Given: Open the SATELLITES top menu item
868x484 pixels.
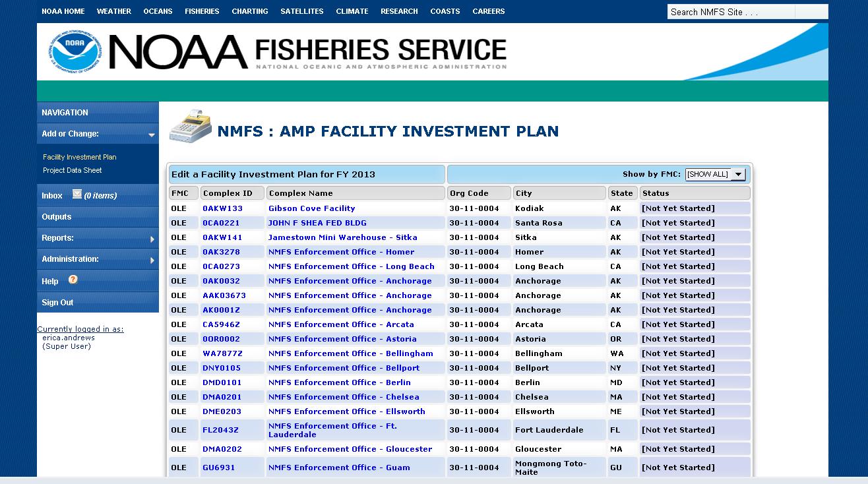Looking at the screenshot, I should (x=301, y=11).
